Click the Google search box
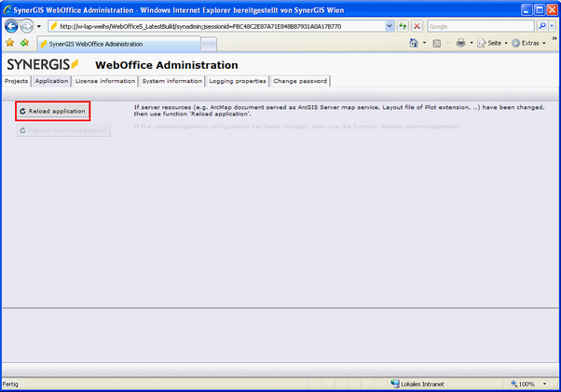The height and width of the screenshot is (392, 561). (481, 26)
